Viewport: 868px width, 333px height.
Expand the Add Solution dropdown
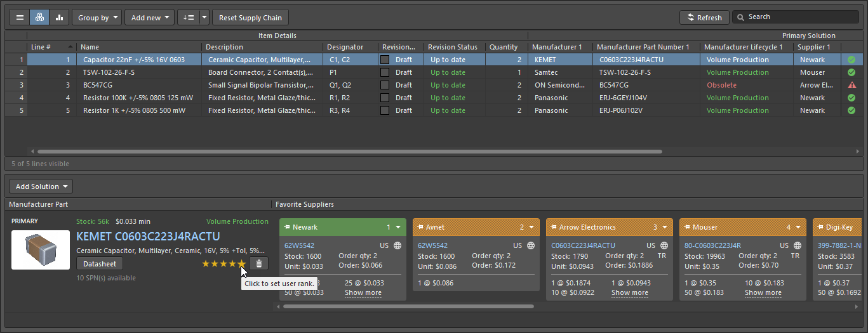(41, 186)
